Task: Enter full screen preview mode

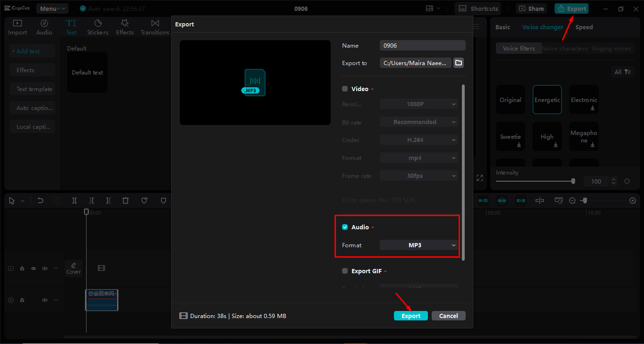Action: (x=479, y=178)
